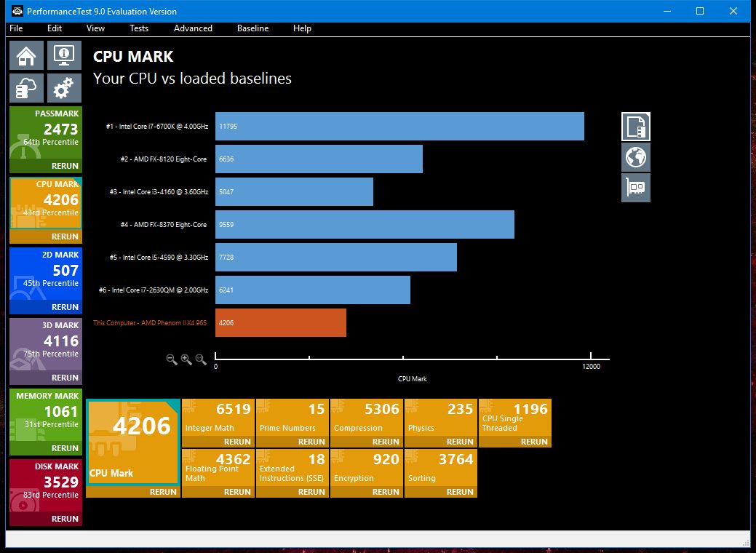
Task: Zoom out the chart with minus magnifier
Action: pyautogui.click(x=171, y=359)
